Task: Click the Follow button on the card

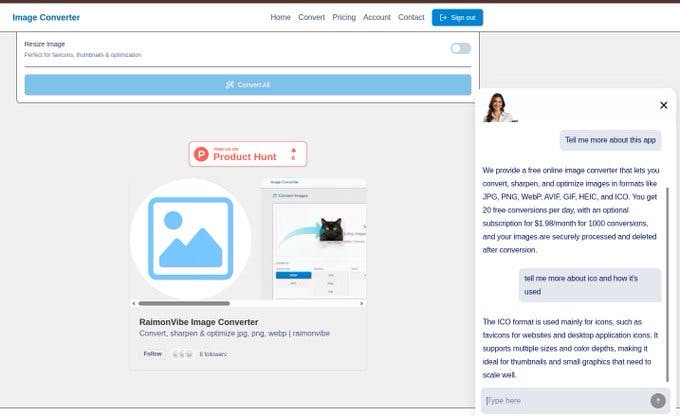Action: (153, 354)
